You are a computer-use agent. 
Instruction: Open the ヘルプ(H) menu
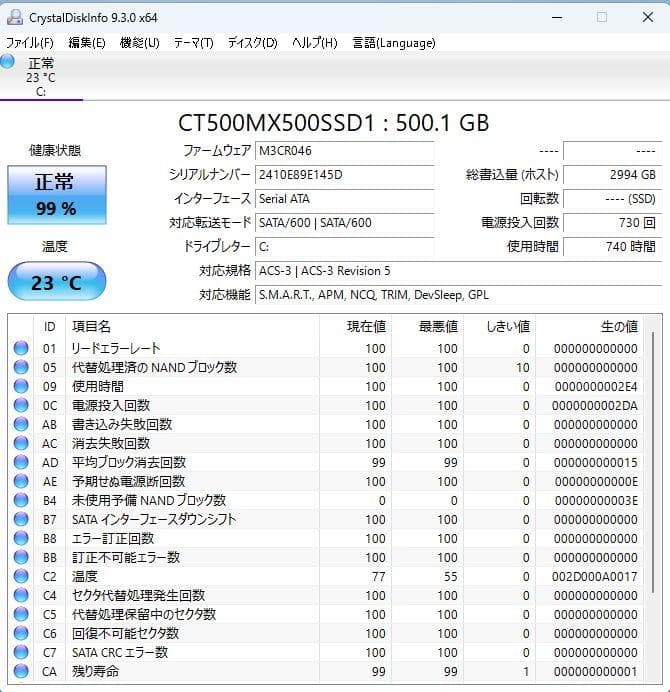315,43
